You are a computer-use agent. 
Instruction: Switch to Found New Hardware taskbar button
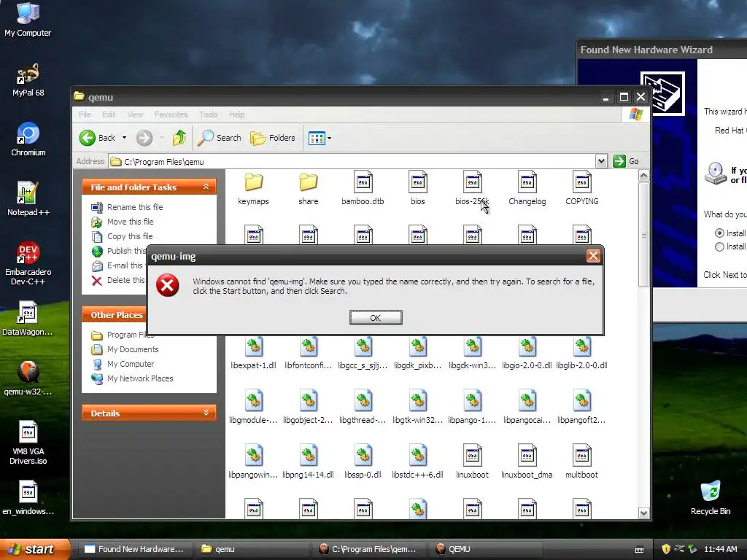click(x=134, y=549)
